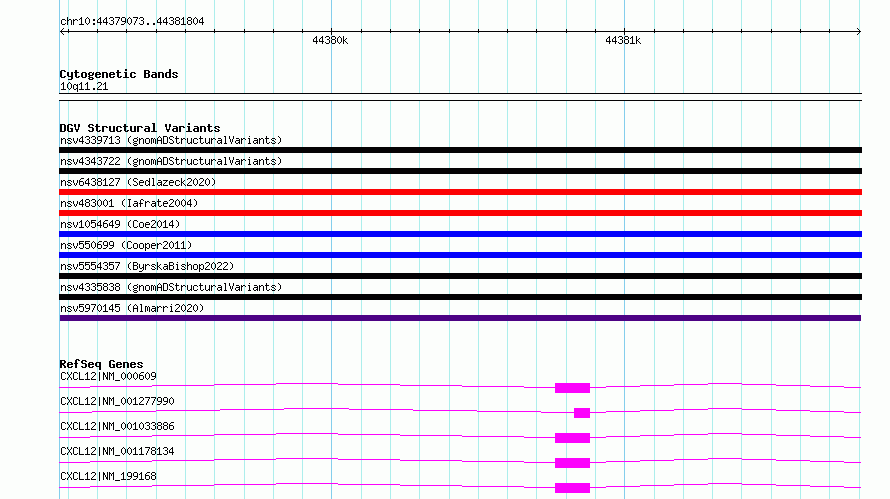Viewport: 890px width, 499px height.
Task: Click transcript label CXCL12|NM_001033886
Action: point(117,426)
